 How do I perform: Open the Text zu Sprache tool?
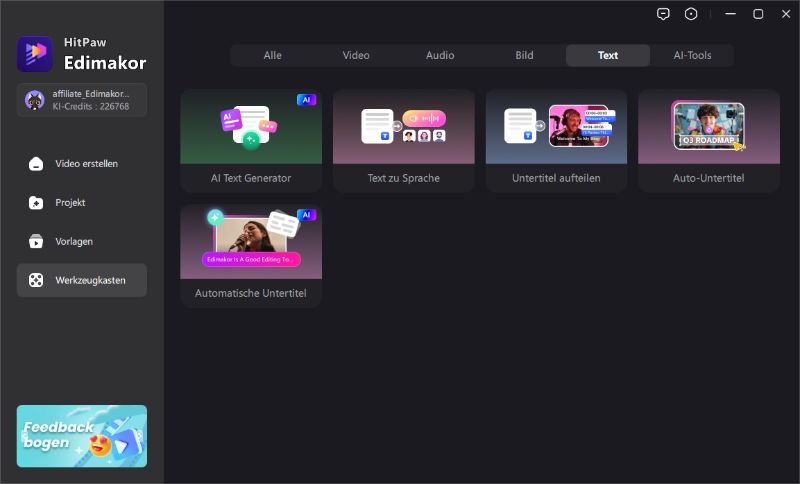(403, 140)
